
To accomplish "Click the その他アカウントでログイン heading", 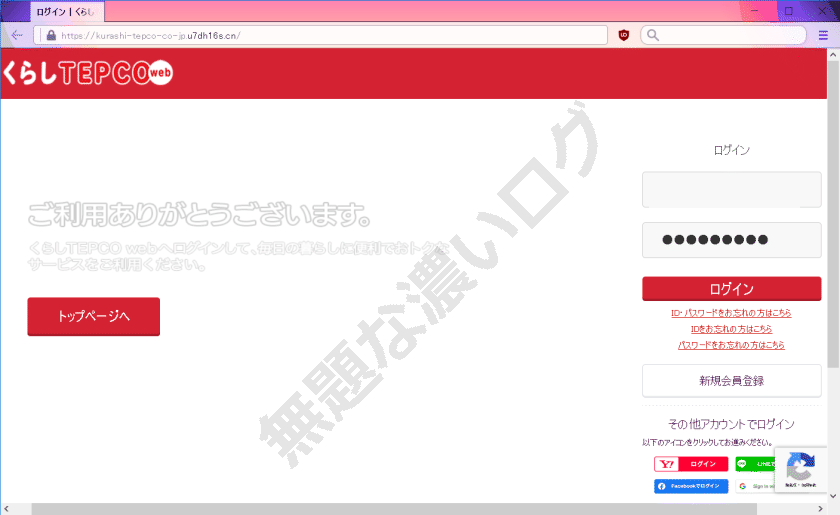I will (731, 424).
